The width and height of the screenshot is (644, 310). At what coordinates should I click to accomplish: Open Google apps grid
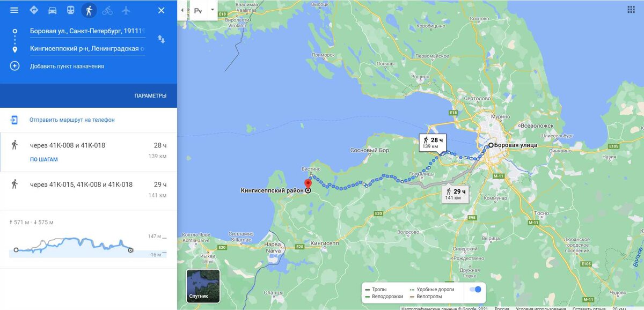pos(631,10)
